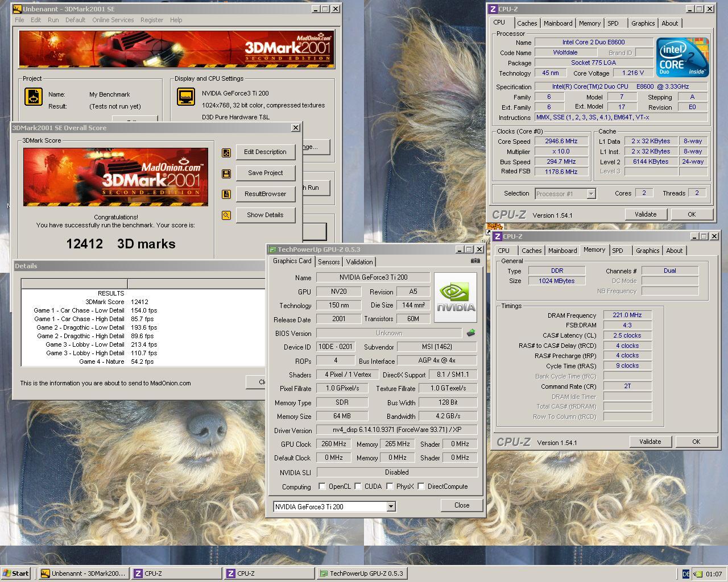Image resolution: width=728 pixels, height=582 pixels.
Task: Switch to About tab in CPU-Z Memory window
Action: tap(674, 251)
